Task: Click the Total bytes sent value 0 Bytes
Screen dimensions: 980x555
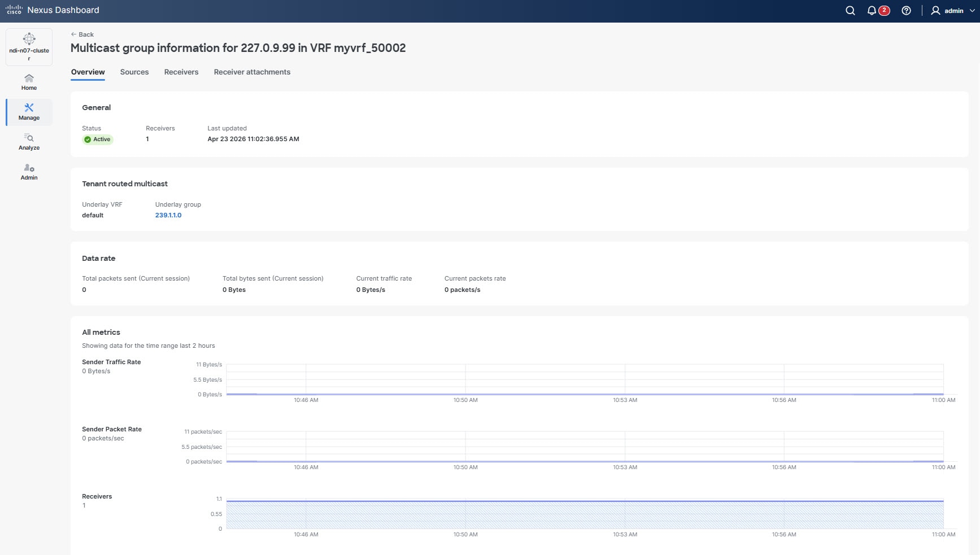Action: (x=234, y=290)
